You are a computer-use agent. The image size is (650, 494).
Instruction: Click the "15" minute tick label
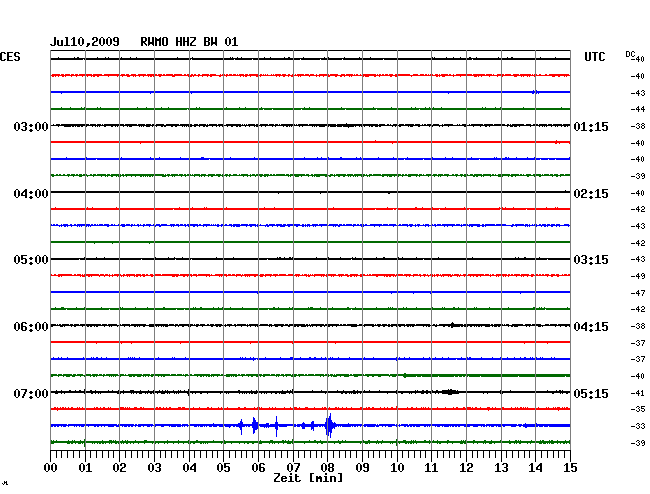(570, 468)
